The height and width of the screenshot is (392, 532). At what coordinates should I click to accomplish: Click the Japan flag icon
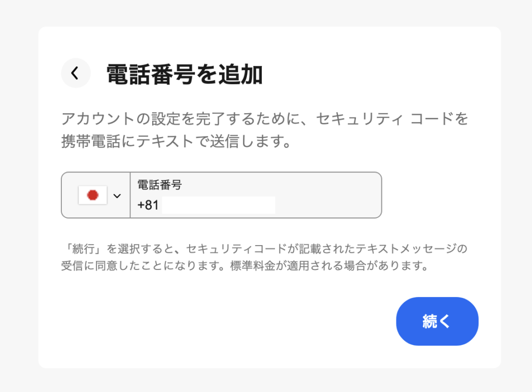click(x=92, y=195)
